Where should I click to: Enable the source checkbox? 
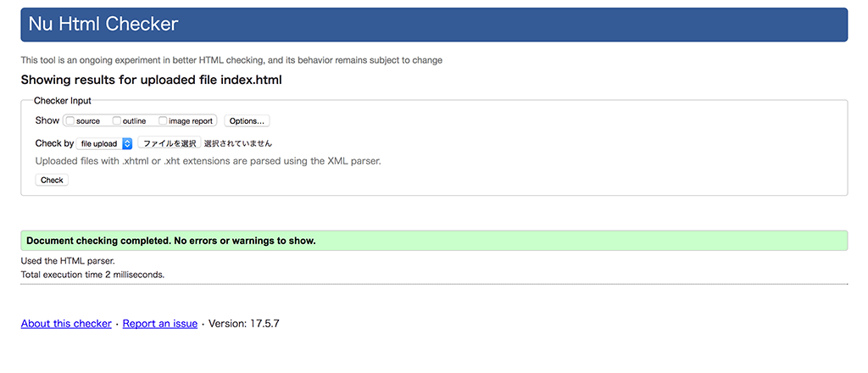70,120
